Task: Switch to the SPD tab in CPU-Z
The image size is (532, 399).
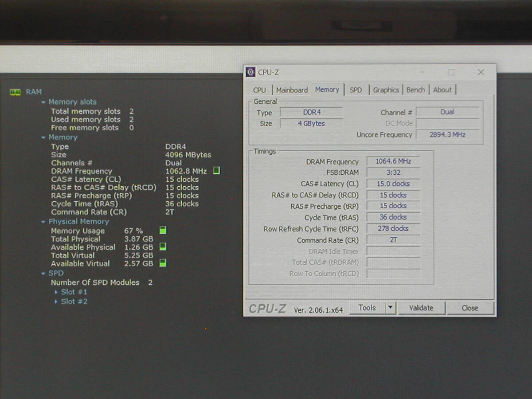Action: 356,90
